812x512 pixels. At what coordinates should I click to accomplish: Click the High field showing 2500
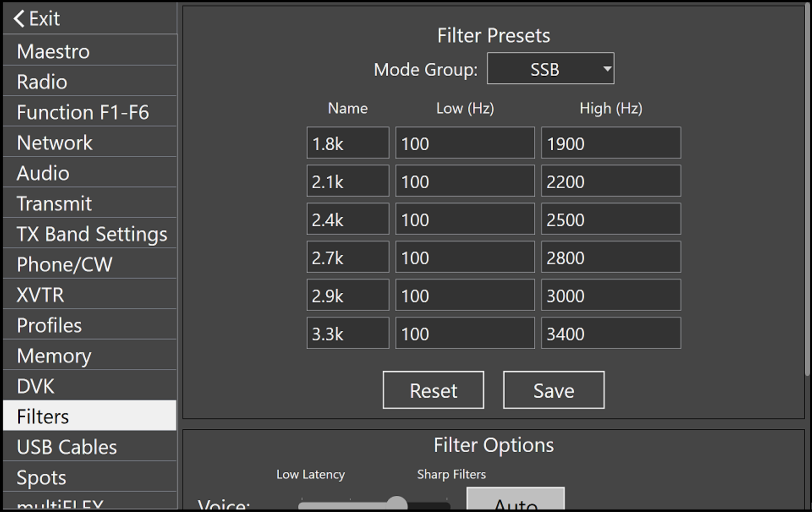[611, 219]
